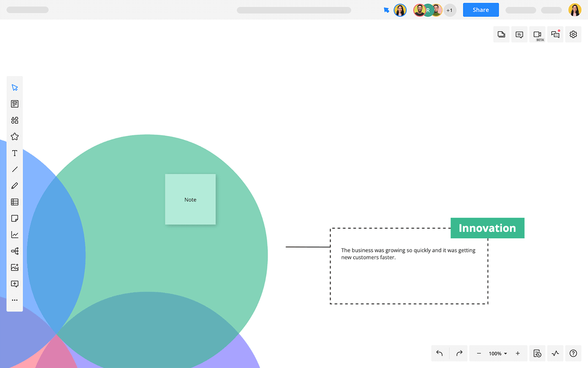Open the activity pulse icon

pos(555,353)
